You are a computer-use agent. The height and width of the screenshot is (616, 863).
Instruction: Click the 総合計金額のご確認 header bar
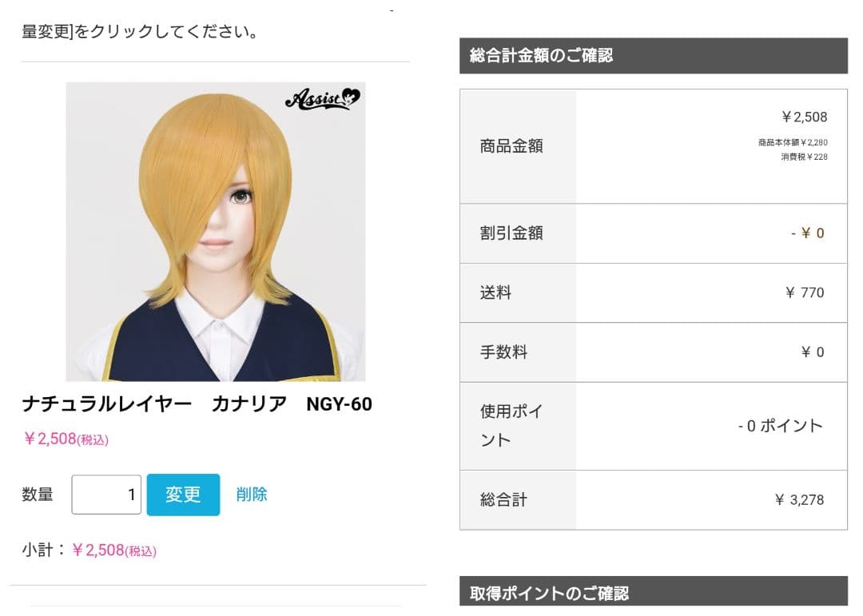click(654, 56)
